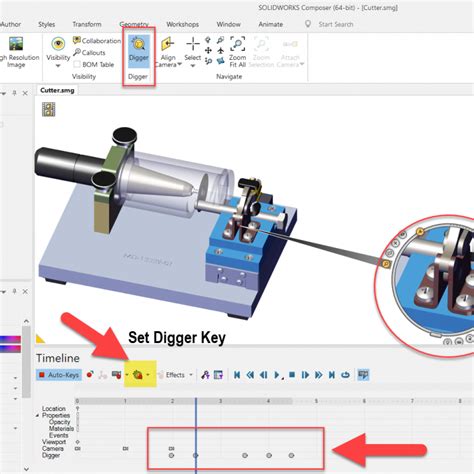This screenshot has width=474, height=474.
Task: Open the Window ribbon tab
Action: (x=228, y=24)
